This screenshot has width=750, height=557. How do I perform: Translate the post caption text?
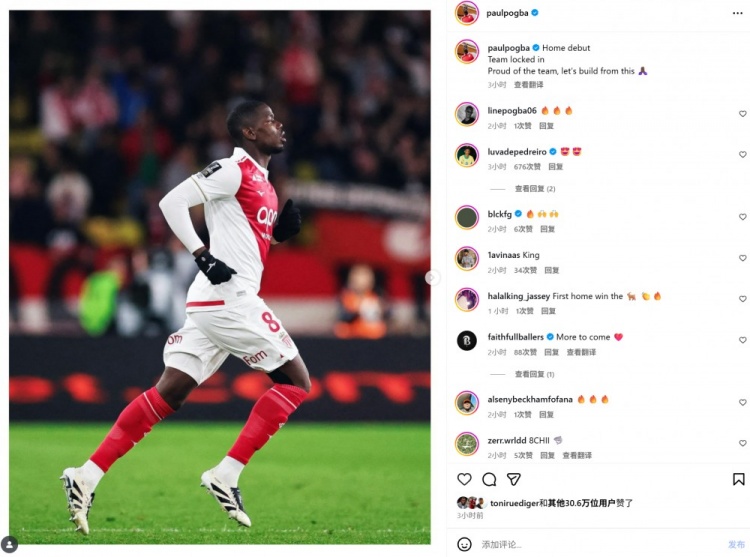529,85
